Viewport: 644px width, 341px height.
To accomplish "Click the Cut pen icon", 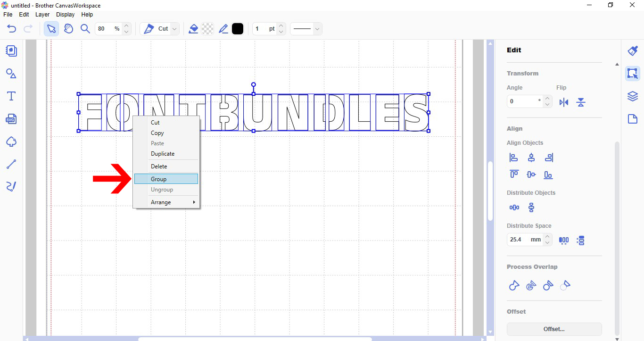I will 149,29.
